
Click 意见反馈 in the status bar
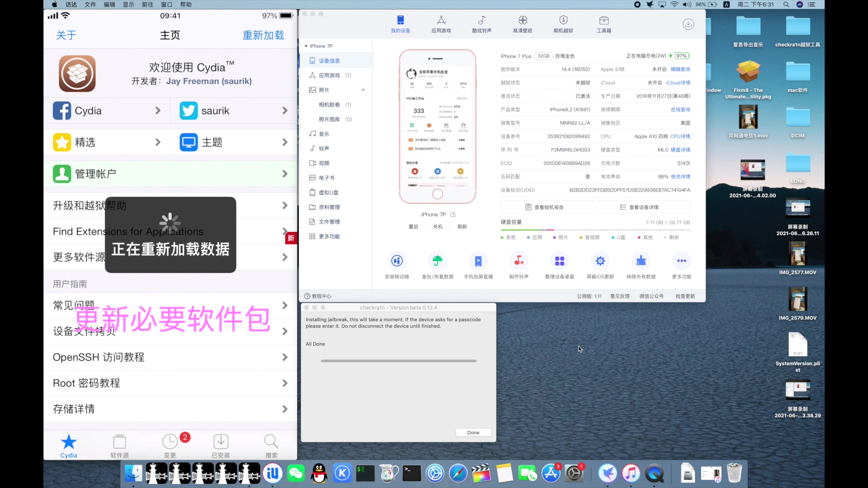[x=620, y=296]
